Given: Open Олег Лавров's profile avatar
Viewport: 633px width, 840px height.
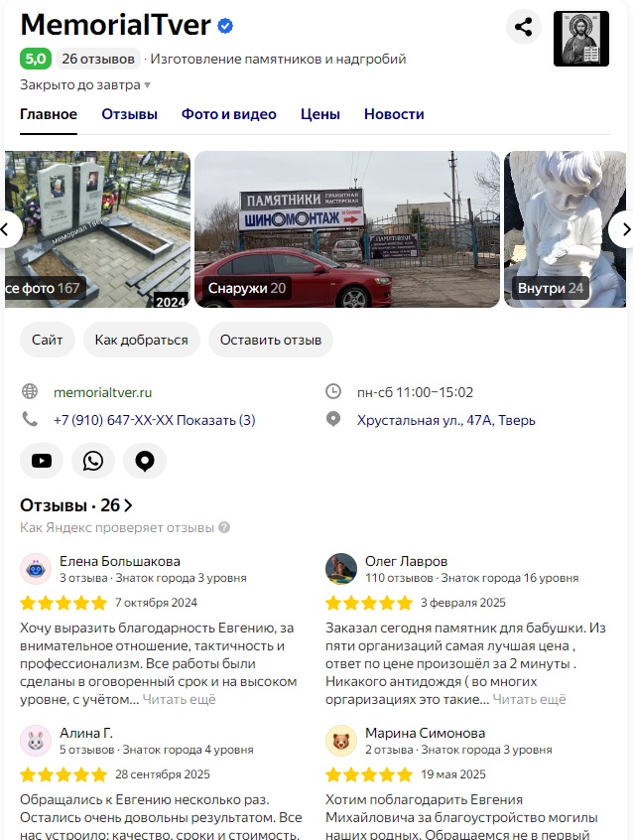Looking at the screenshot, I should coord(341,568).
